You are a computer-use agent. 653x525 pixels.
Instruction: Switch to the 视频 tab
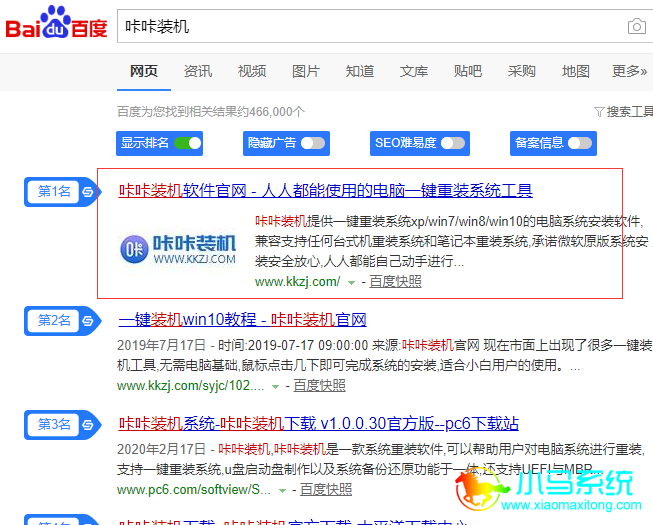tap(252, 71)
